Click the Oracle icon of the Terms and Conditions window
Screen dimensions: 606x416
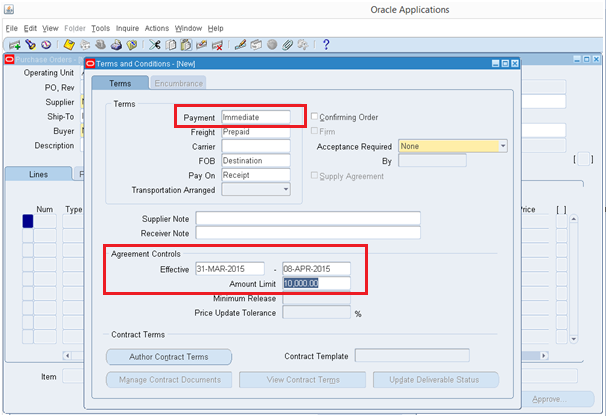click(90, 63)
